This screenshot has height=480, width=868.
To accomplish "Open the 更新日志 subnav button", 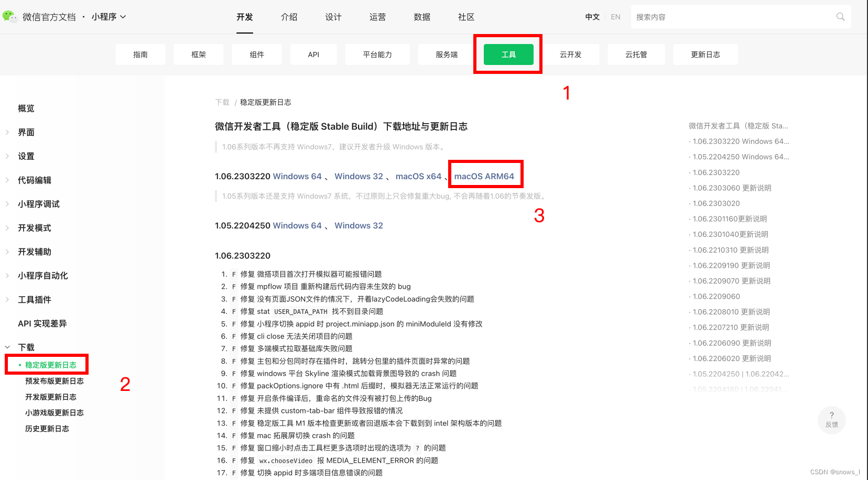I will [x=706, y=54].
